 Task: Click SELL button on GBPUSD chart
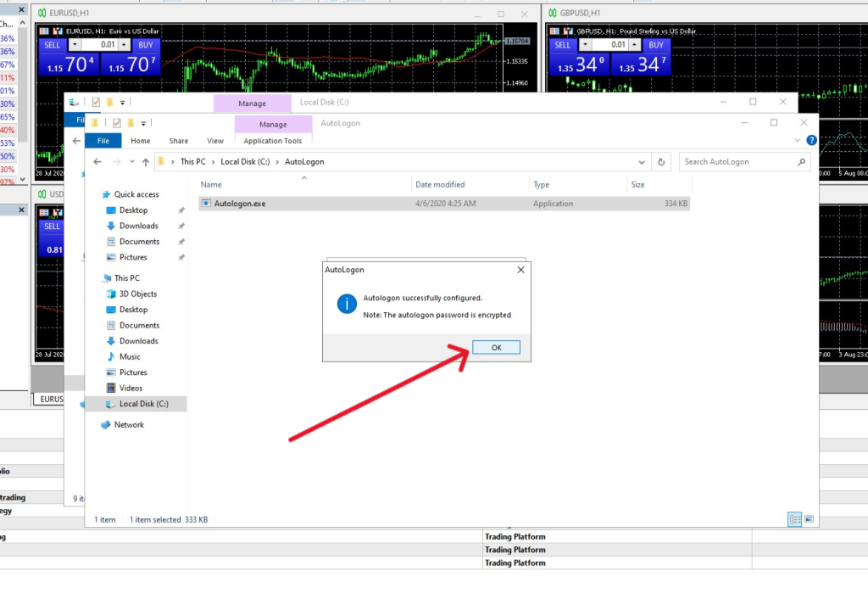point(562,45)
